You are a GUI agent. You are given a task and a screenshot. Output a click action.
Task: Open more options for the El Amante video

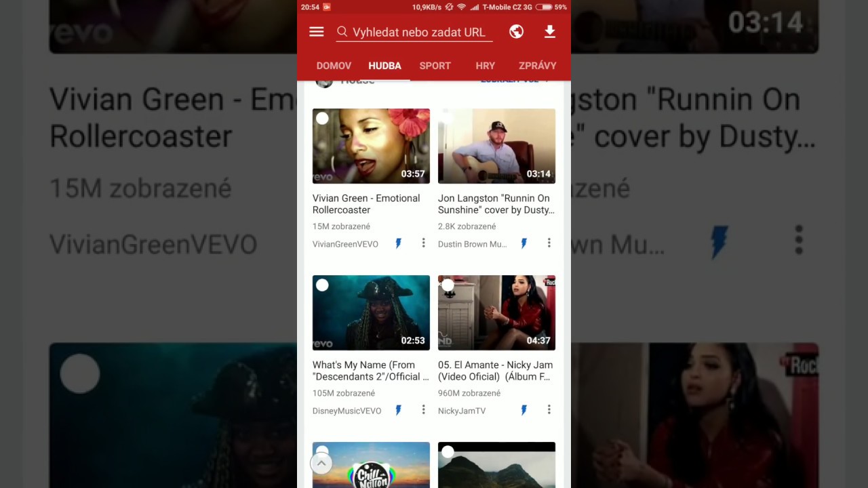549,409
